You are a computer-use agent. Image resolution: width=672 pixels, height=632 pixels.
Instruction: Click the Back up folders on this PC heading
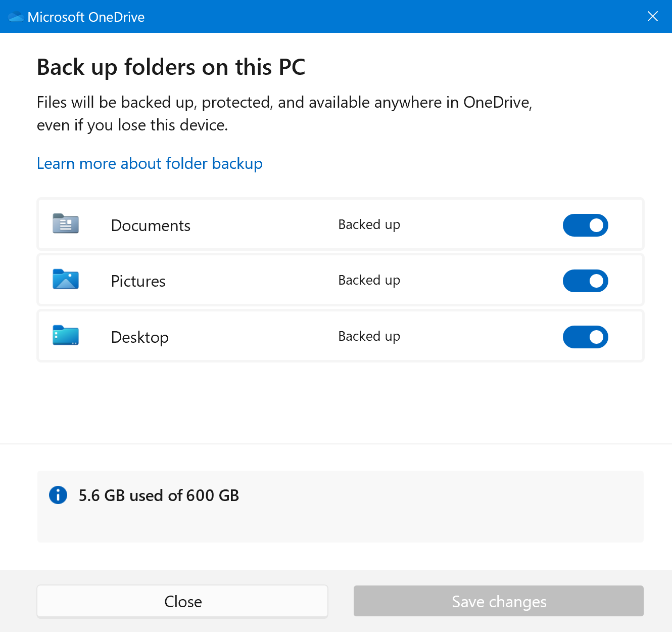click(x=171, y=67)
